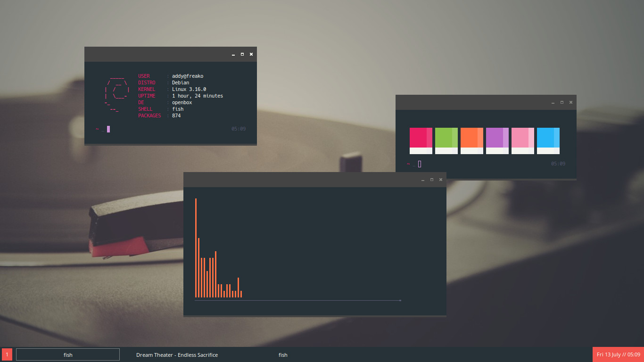Maximize the system info terminal window
The height and width of the screenshot is (362, 644).
tap(242, 54)
